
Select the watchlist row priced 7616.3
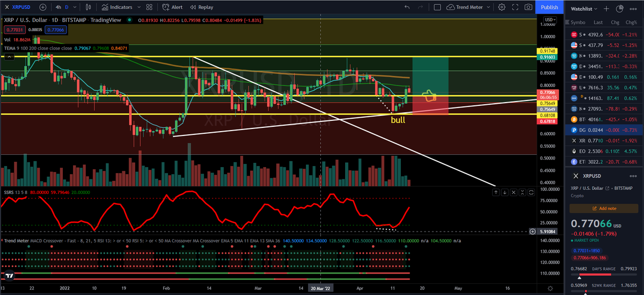click(x=604, y=87)
